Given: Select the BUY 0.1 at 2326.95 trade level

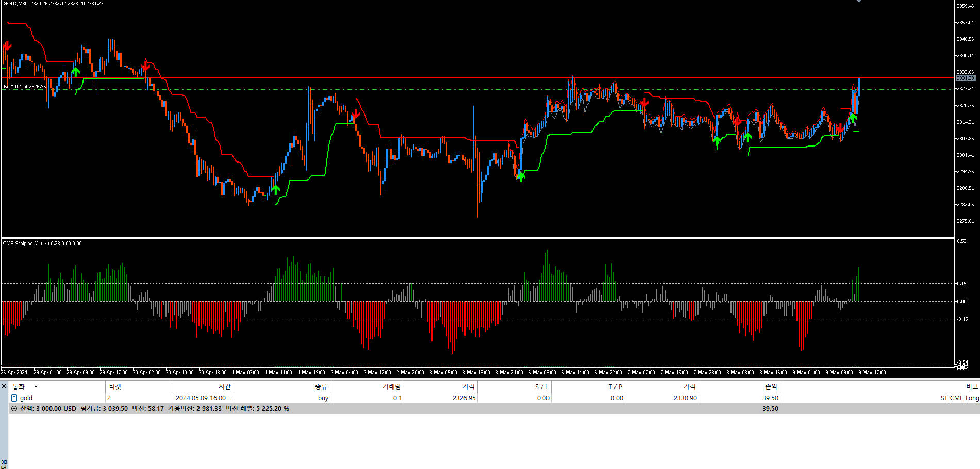Looking at the screenshot, I should click(25, 87).
